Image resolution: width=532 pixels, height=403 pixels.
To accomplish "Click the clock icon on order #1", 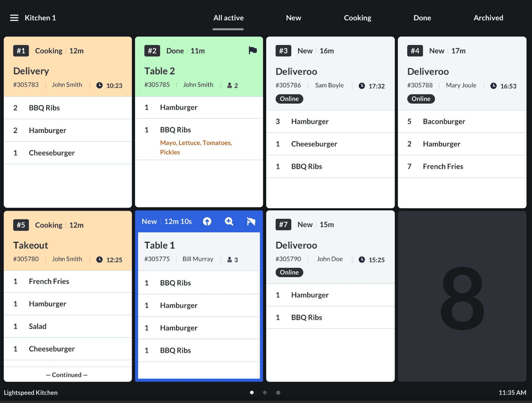I will [x=98, y=85].
